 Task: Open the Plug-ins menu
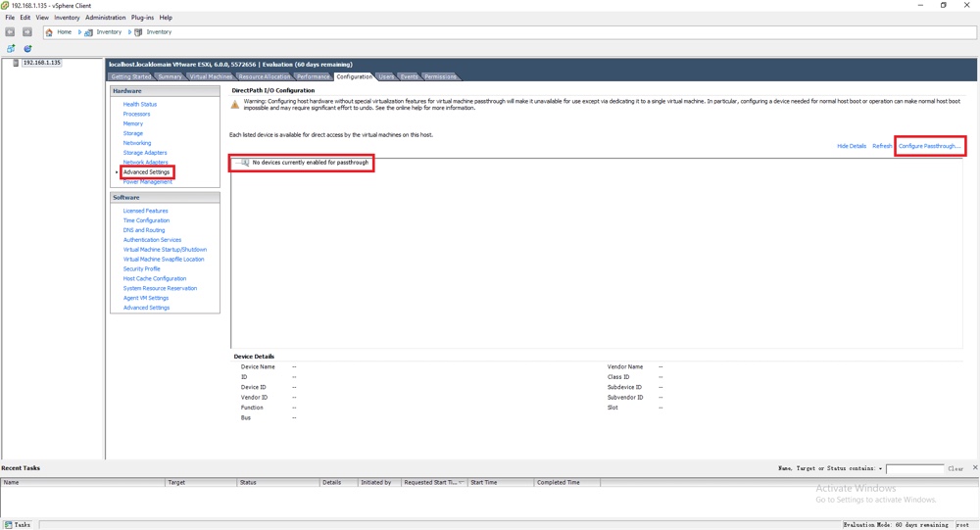click(142, 18)
